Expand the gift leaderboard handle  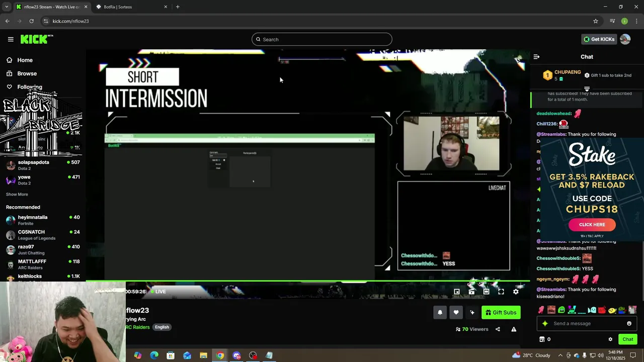point(587,89)
